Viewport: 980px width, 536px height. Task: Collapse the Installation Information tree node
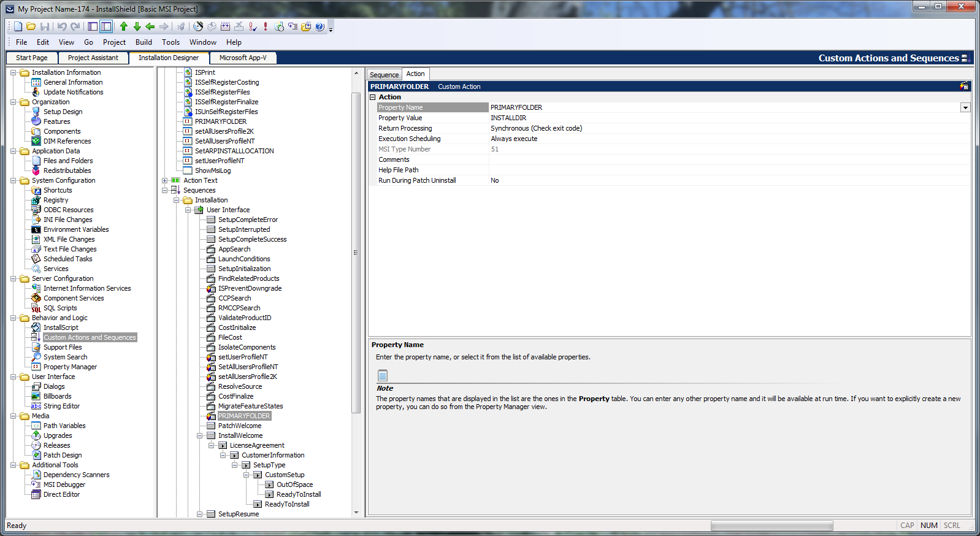(x=13, y=72)
